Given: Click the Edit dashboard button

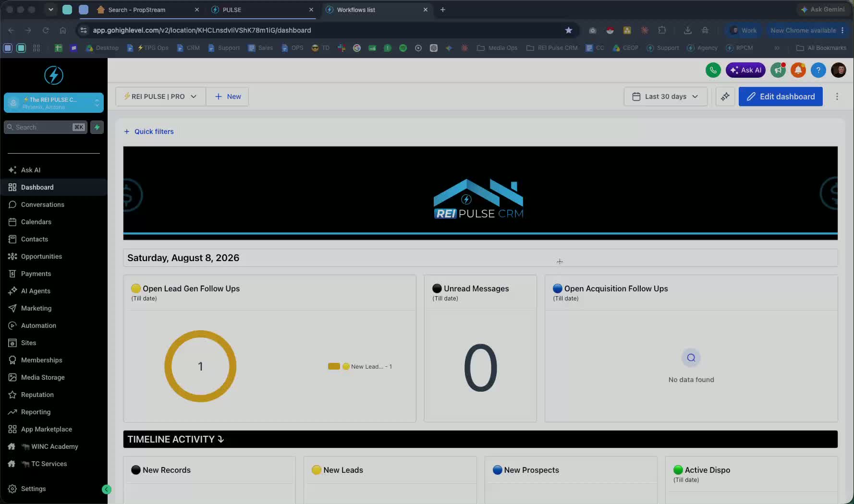Looking at the screenshot, I should click(x=781, y=96).
